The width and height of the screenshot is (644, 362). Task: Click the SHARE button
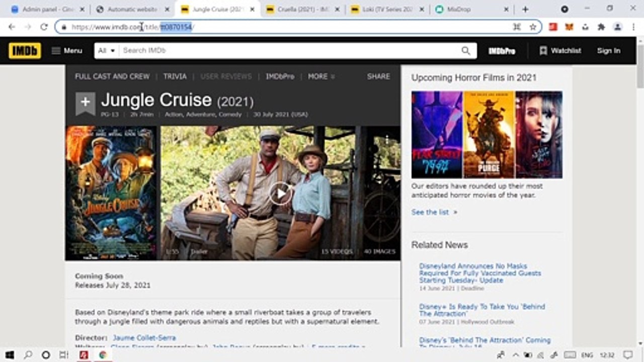378,76
